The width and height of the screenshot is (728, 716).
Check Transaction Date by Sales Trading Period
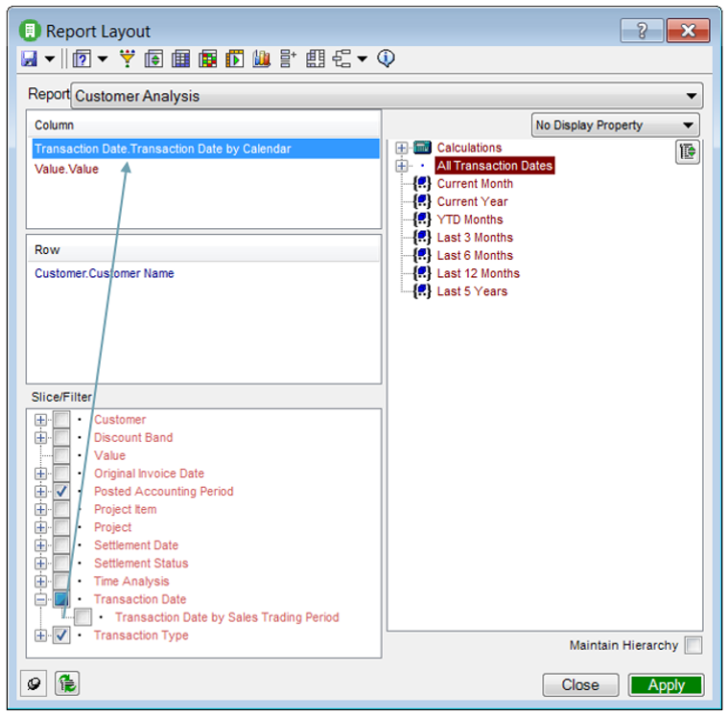82,617
